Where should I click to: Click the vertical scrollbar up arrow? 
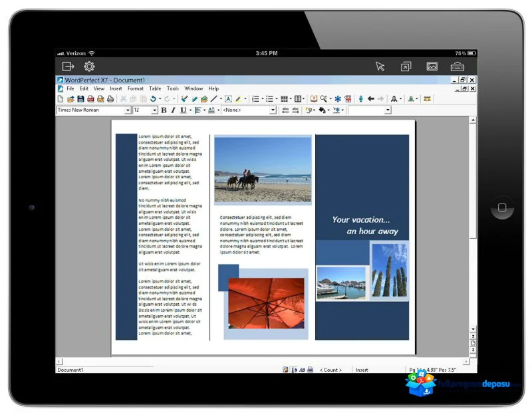point(473,120)
